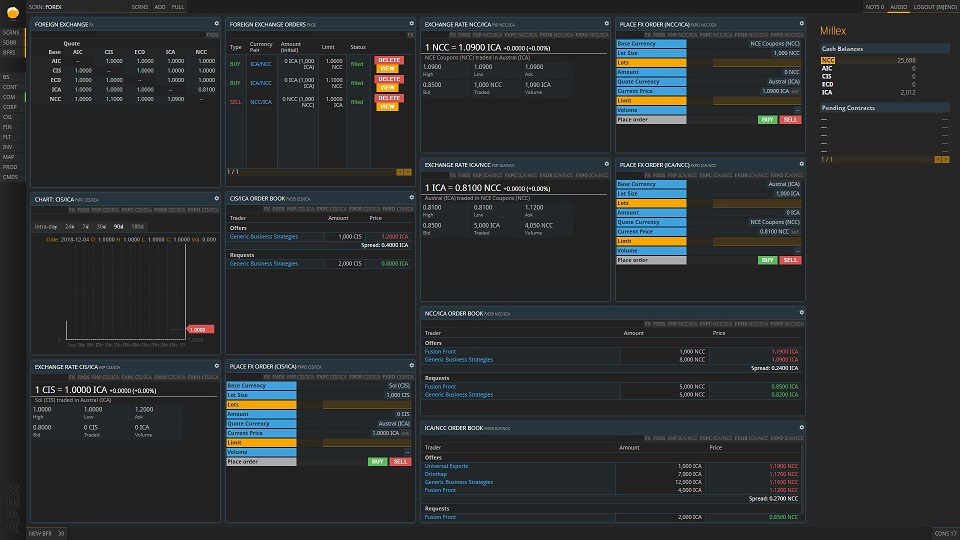
Task: Open settings gear of Foreign Exchange panel
Action: point(216,23)
